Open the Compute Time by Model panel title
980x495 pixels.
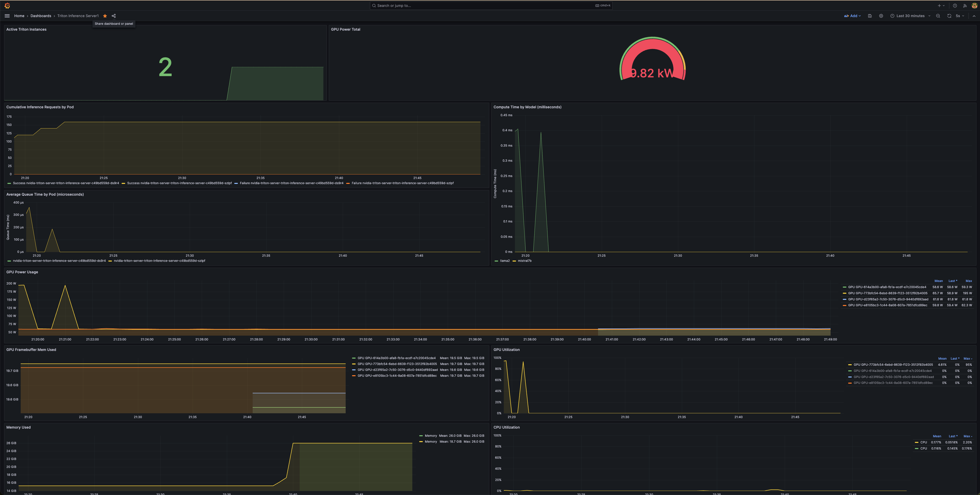pos(527,107)
